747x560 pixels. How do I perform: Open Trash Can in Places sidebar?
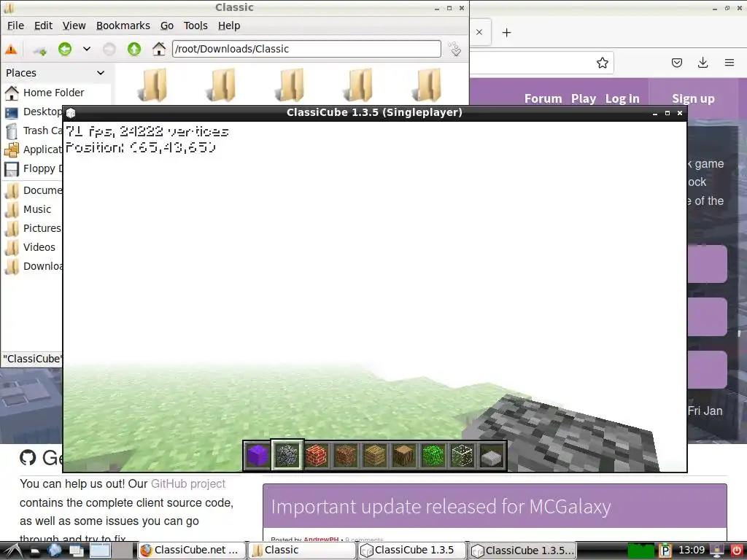tap(34, 131)
